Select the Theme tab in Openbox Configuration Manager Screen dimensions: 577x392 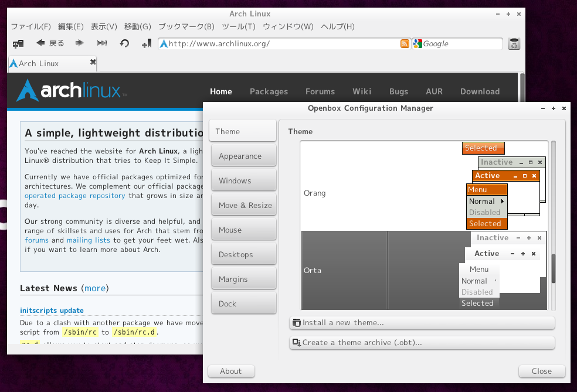(x=243, y=131)
